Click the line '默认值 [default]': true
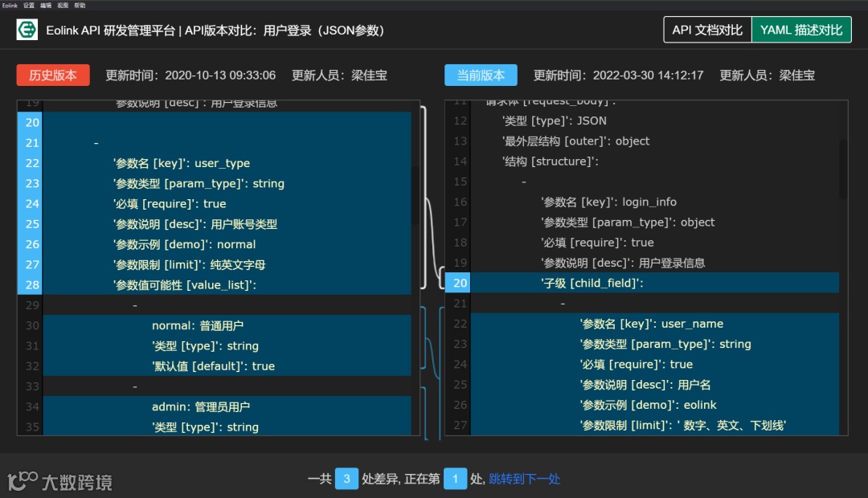Viewport: 868px width, 498px height. point(213,365)
